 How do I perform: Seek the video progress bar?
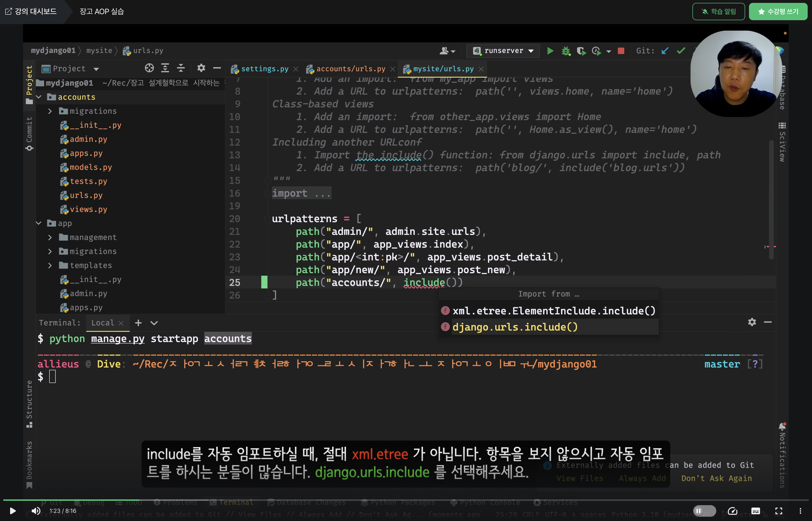[x=406, y=500]
